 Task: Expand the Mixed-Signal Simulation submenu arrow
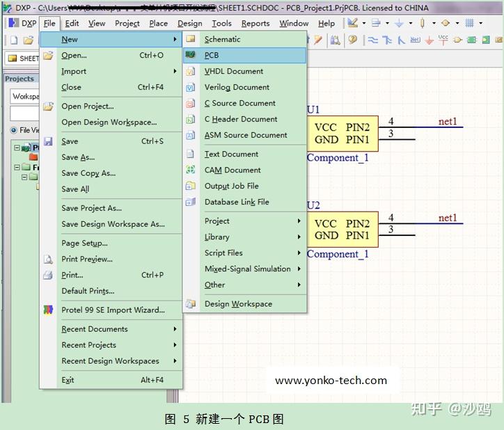pos(299,269)
